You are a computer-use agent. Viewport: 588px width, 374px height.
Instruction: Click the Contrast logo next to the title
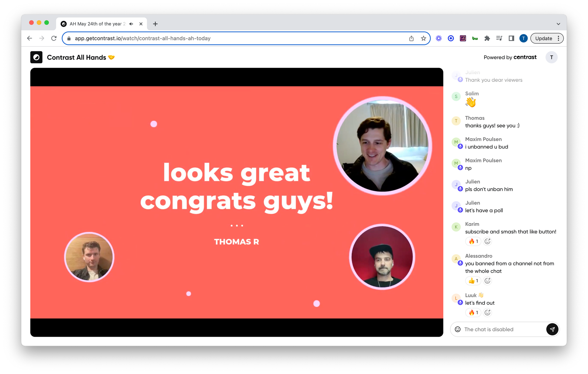click(x=36, y=57)
